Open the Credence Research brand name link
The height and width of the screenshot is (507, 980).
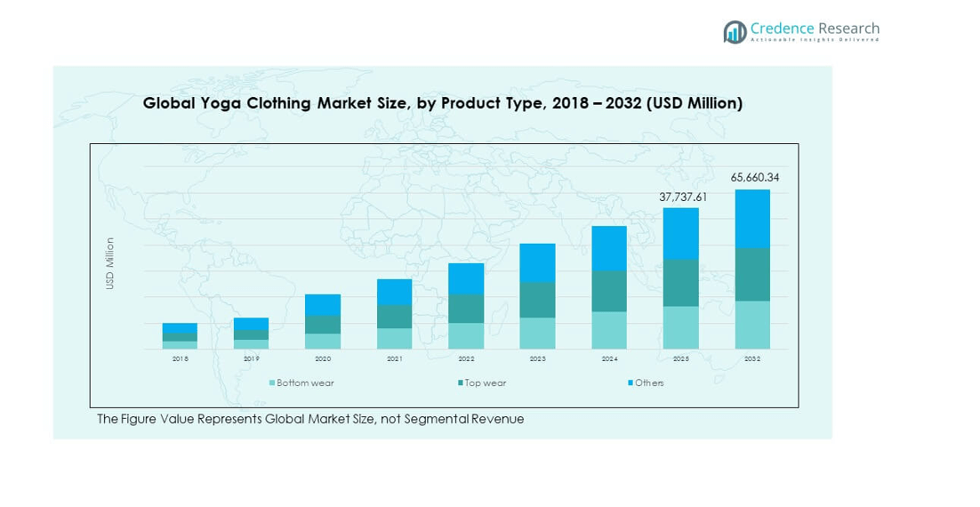[815, 28]
